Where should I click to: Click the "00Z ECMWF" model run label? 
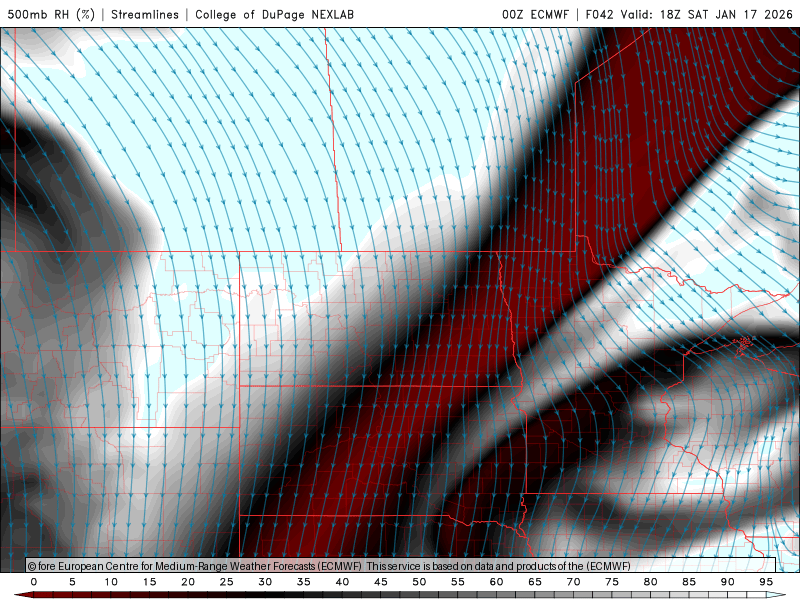(535, 14)
